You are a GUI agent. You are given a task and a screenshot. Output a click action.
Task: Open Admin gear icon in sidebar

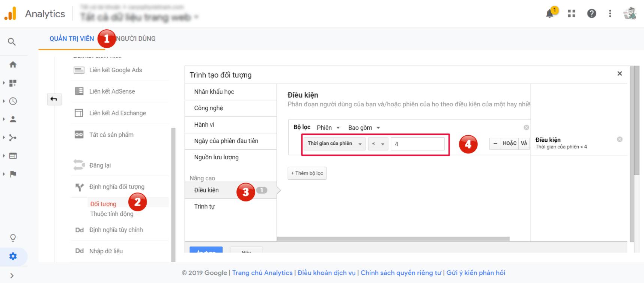(13, 256)
